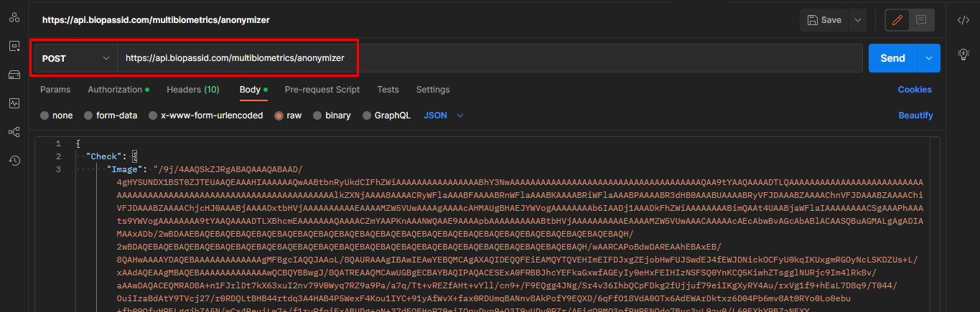Open the APIs sidebar icon

[x=14, y=46]
